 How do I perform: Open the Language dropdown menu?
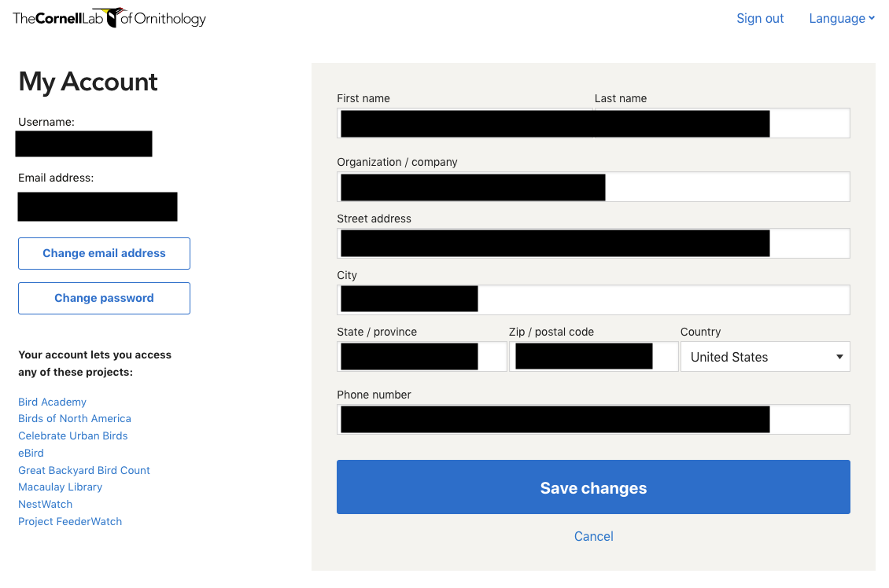tap(841, 19)
